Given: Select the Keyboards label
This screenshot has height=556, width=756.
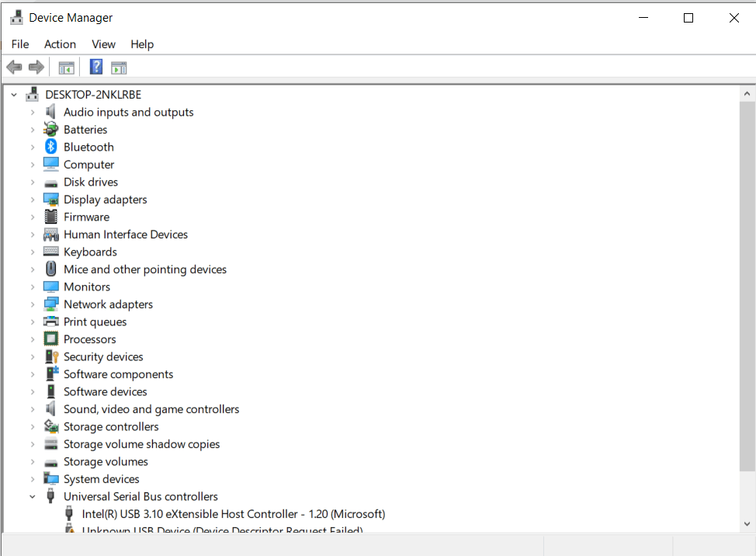Looking at the screenshot, I should [x=90, y=252].
